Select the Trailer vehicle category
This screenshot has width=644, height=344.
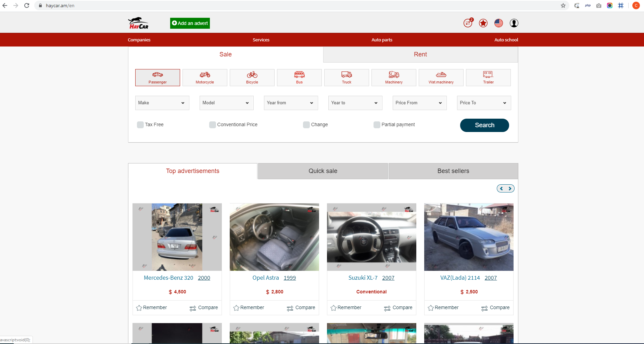488,78
